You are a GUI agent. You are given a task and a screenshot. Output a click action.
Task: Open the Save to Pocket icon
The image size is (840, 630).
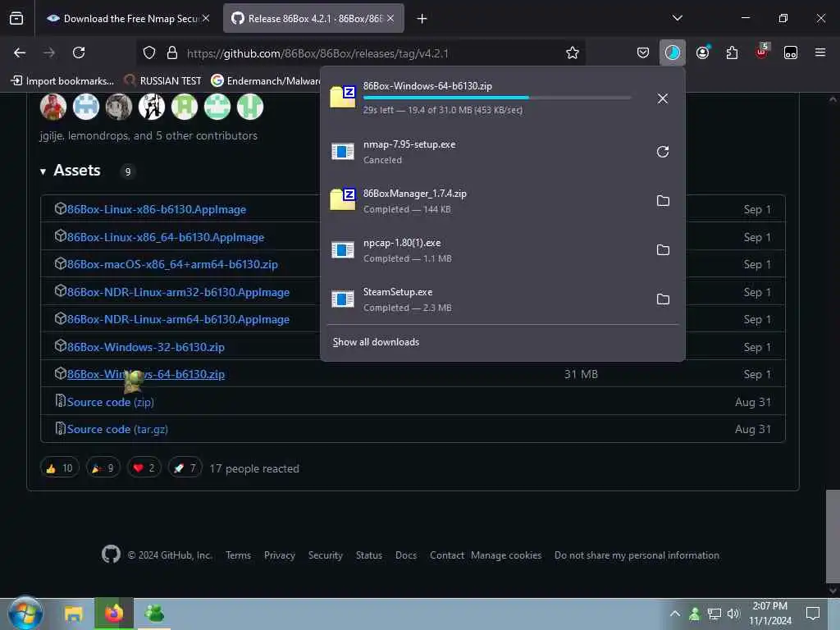tap(643, 52)
